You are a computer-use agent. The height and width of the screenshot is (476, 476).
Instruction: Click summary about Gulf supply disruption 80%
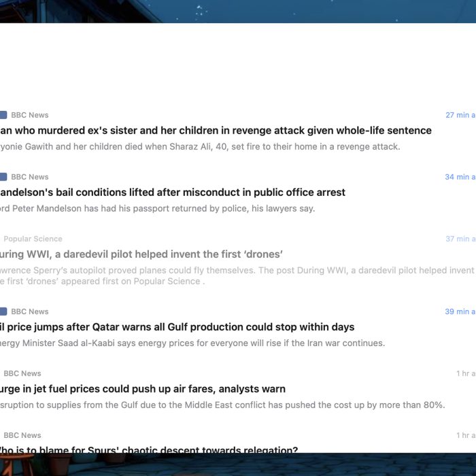pyautogui.click(x=222, y=405)
